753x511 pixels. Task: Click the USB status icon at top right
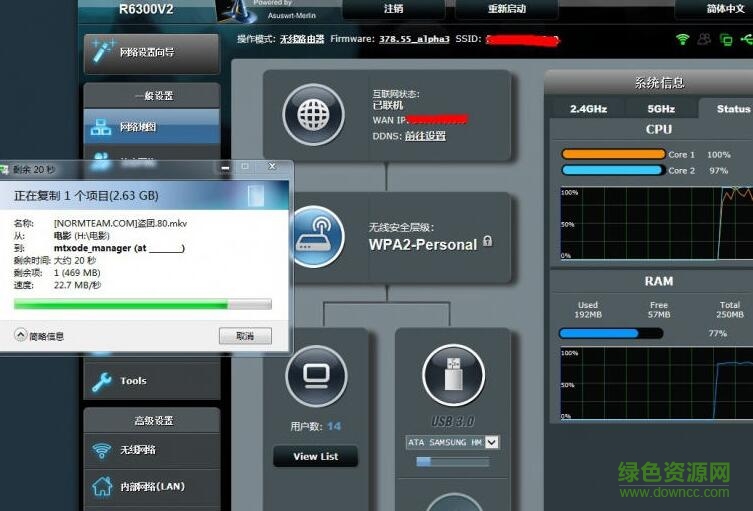(747, 39)
